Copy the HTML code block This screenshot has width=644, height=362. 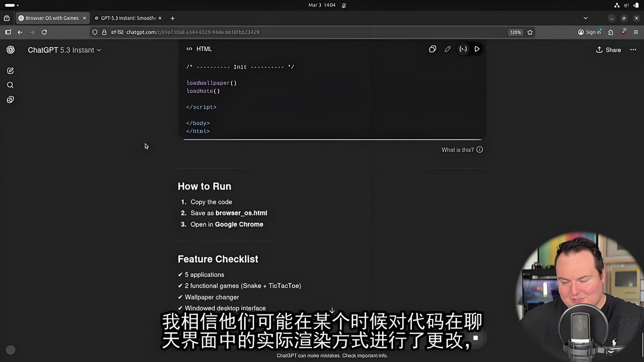click(432, 49)
